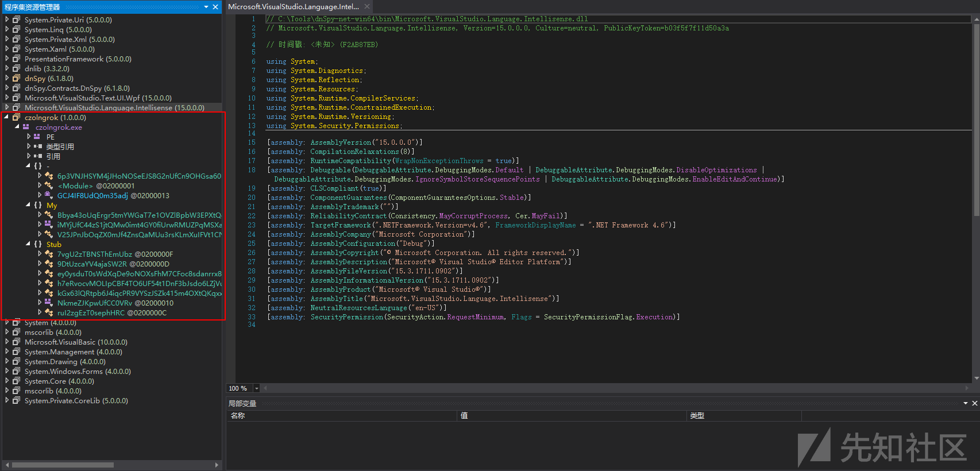Click the 类型引用 node icon
Screen dimensions: 980x471
(37, 146)
